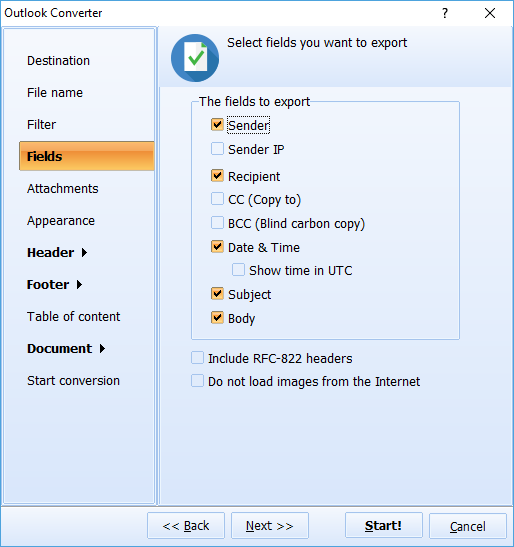Screen dimensions: 514x547
Task: Expand Document submenu arrow
Action: (x=102, y=349)
